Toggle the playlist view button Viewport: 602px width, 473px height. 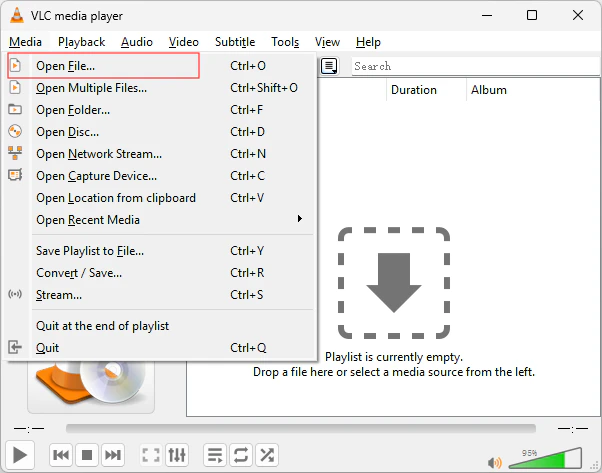click(215, 455)
